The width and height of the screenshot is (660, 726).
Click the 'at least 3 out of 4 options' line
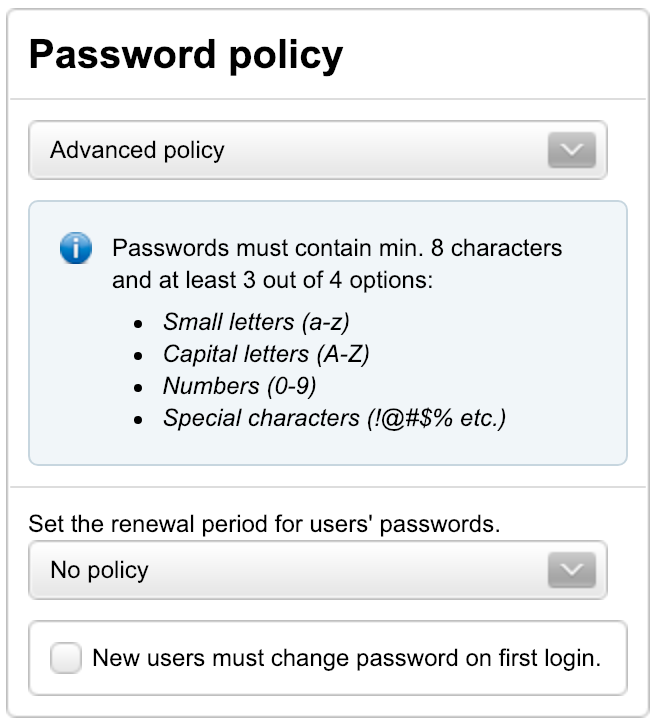[x=272, y=280]
